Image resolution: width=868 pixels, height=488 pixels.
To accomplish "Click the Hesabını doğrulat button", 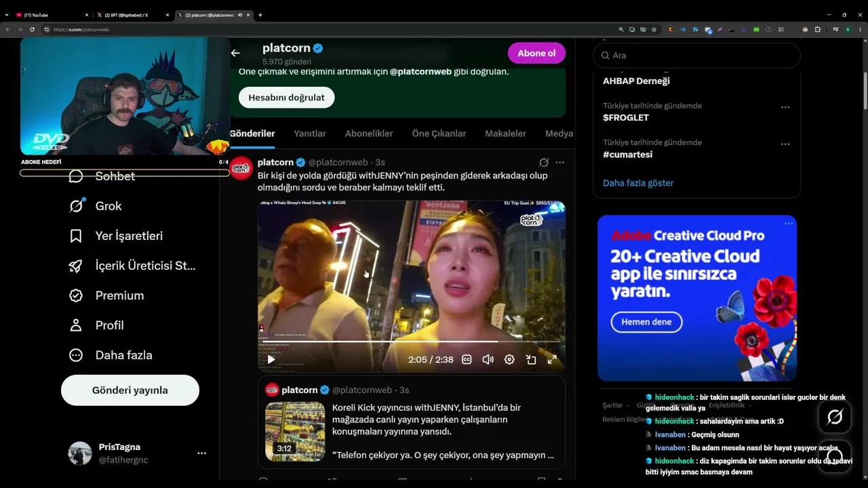I will click(286, 98).
